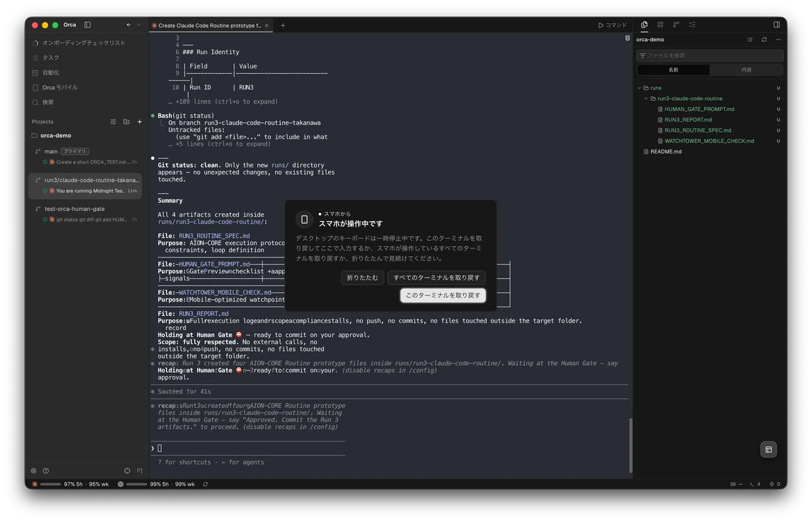Screen dimensions: 812x522
Task: Open HUMAN_GATE_PROMPT.md file
Action: [699, 109]
